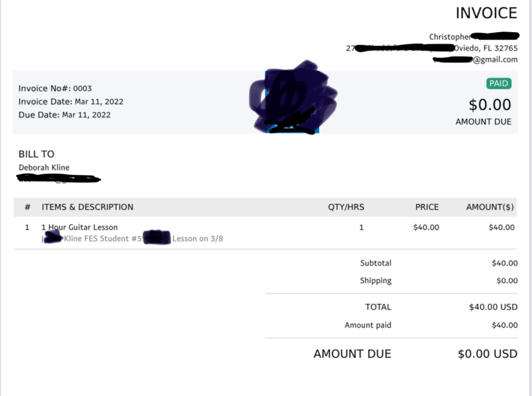Click the Amount paid label
This screenshot has height=396, width=532.
click(x=368, y=325)
